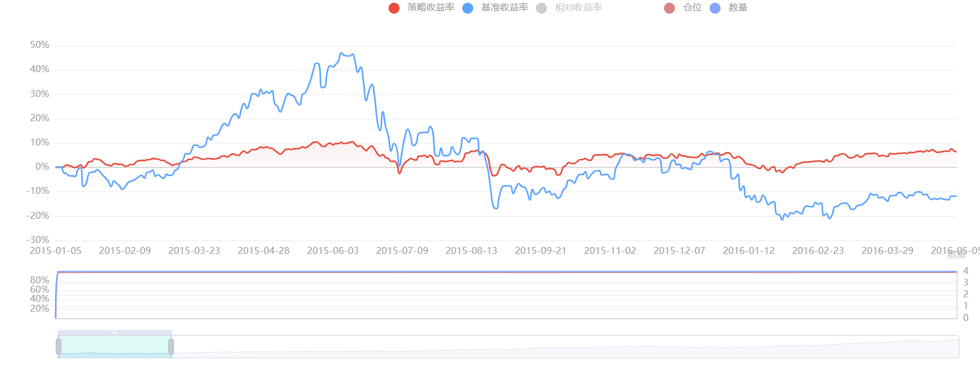
Task: Enable the disabled 相对收益率 series label
Action: 578,8
